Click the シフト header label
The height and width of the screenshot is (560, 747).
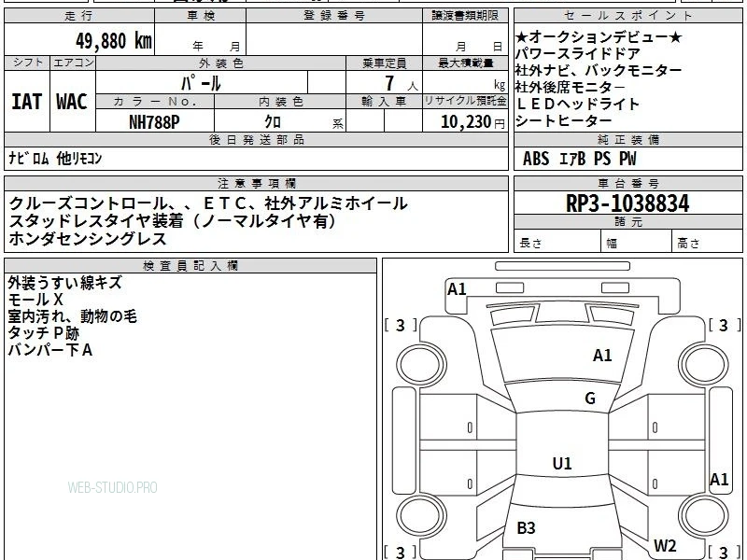[x=27, y=63]
